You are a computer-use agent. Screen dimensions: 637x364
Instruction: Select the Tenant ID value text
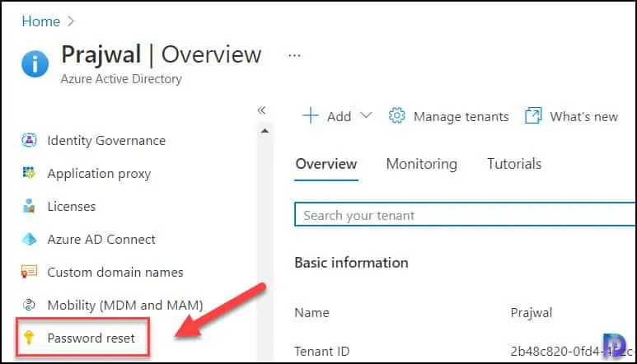click(x=573, y=351)
